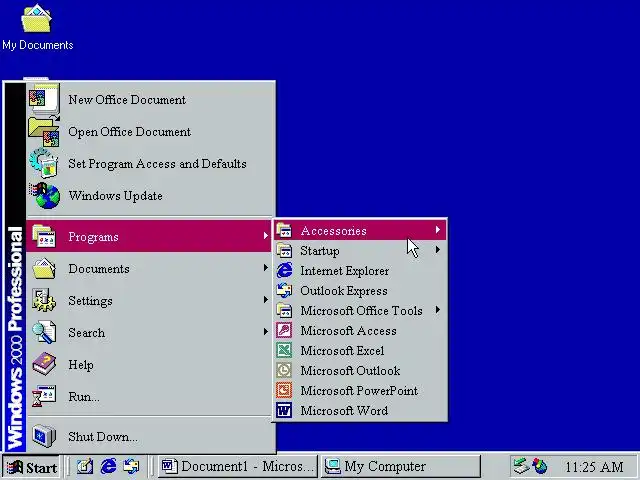Image resolution: width=640 pixels, height=480 pixels.
Task: Launch Outlook Express from Quick Launch bar
Action: tap(131, 467)
